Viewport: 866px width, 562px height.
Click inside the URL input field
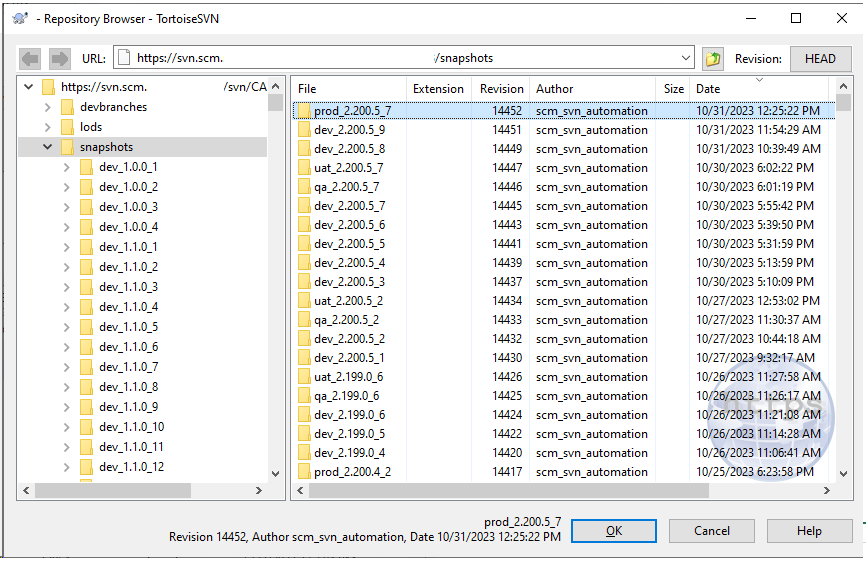point(404,57)
